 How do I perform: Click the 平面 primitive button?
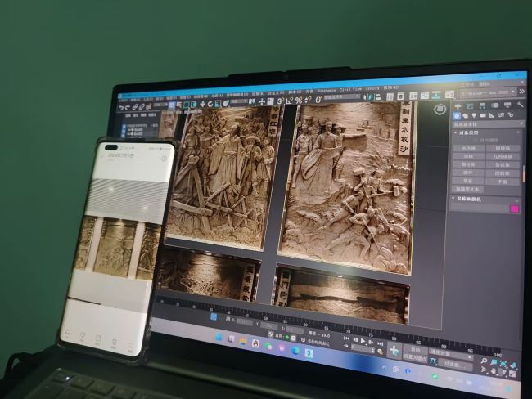[503, 182]
